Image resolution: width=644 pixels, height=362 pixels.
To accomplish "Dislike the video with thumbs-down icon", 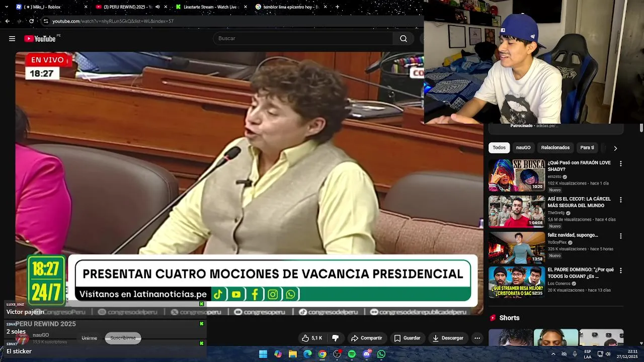I will [336, 338].
